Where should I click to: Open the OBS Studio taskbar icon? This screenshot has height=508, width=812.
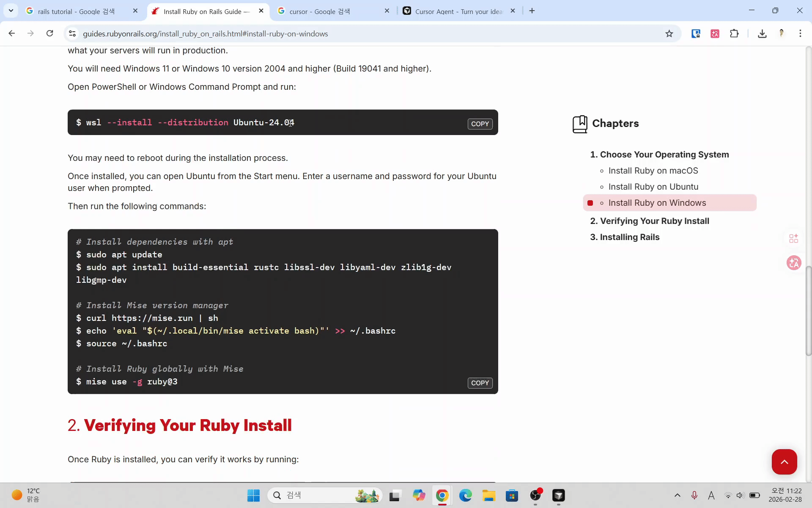pyautogui.click(x=535, y=495)
